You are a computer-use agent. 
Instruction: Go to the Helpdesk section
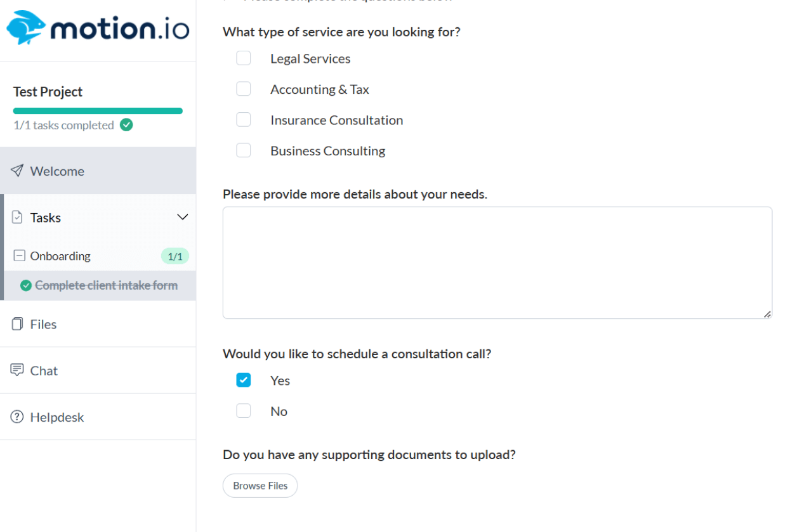(56, 417)
